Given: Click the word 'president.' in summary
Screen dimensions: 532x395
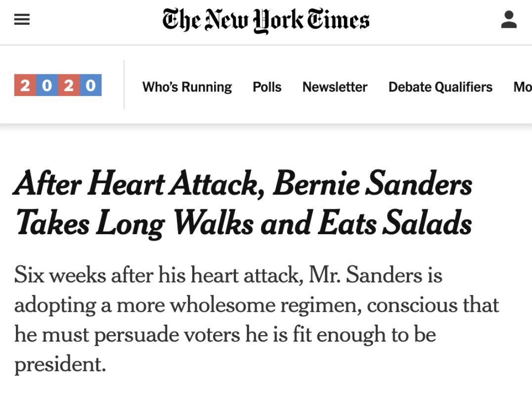Looking at the screenshot, I should pyautogui.click(x=60, y=364).
